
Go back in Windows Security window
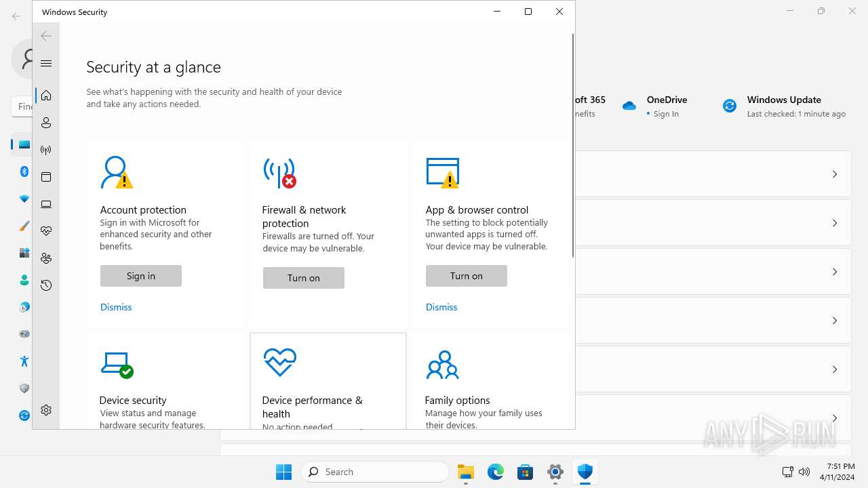(46, 36)
